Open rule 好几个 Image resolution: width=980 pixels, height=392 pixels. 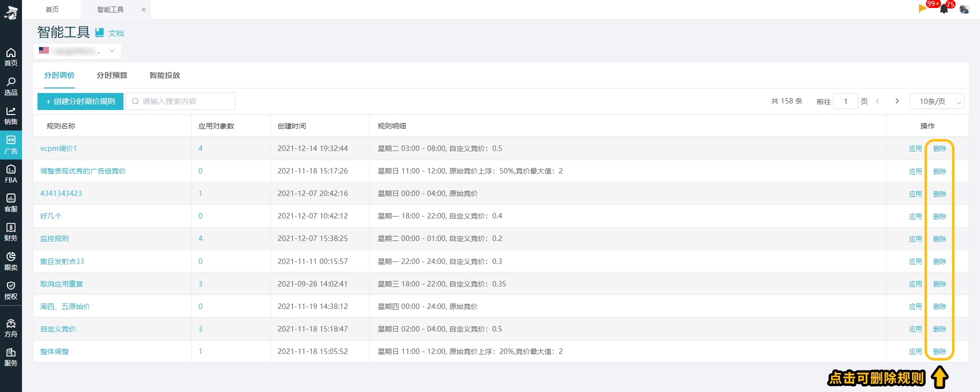(x=51, y=216)
